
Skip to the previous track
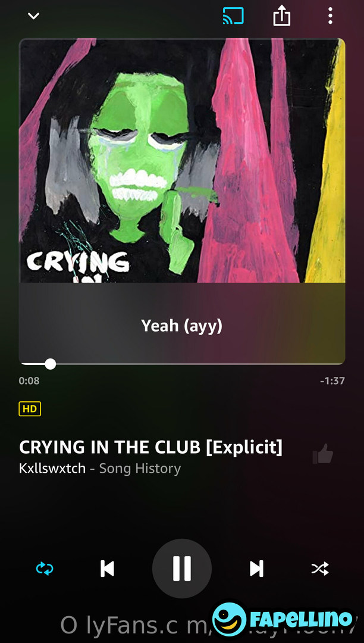pos(107,569)
